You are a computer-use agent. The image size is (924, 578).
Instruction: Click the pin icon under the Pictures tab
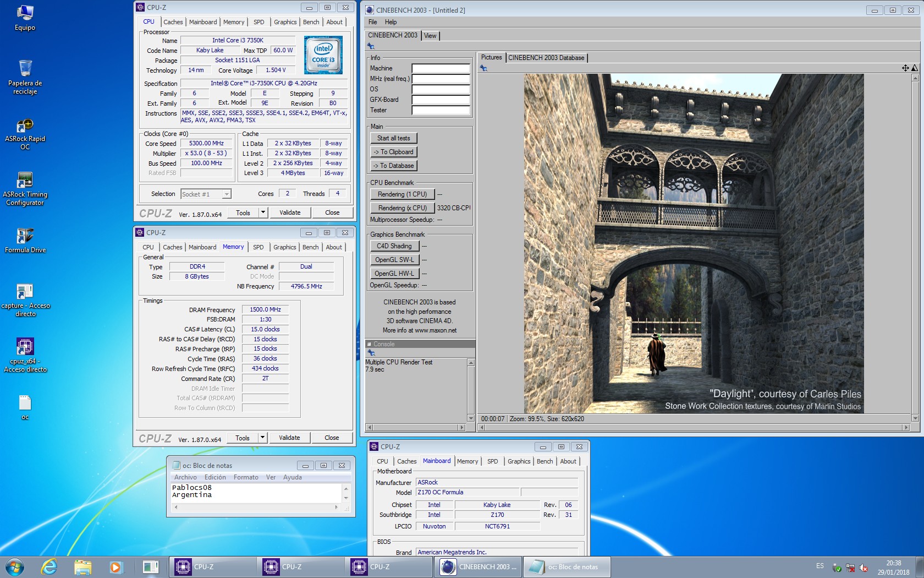[x=483, y=68]
